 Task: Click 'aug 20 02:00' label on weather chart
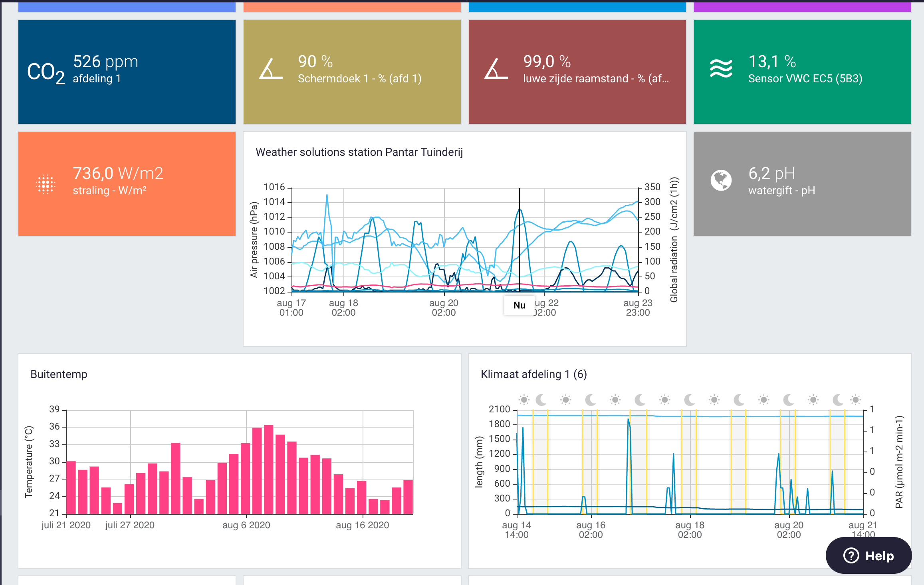[x=444, y=308]
